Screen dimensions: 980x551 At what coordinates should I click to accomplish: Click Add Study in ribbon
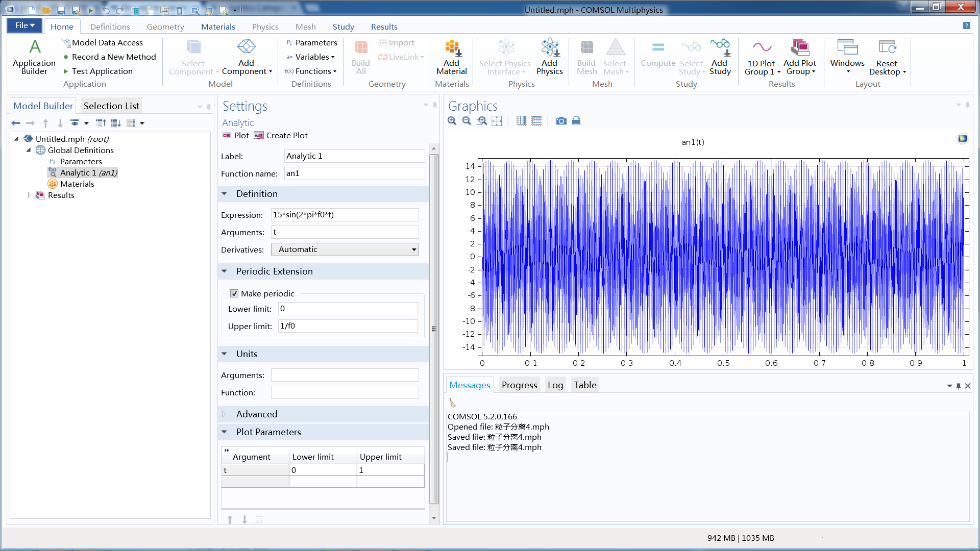[x=720, y=57]
